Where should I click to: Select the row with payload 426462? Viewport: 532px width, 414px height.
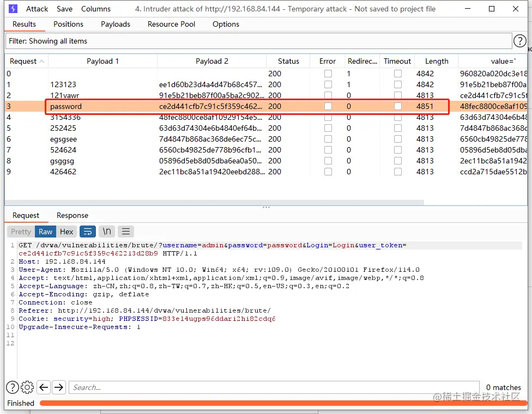coord(266,172)
